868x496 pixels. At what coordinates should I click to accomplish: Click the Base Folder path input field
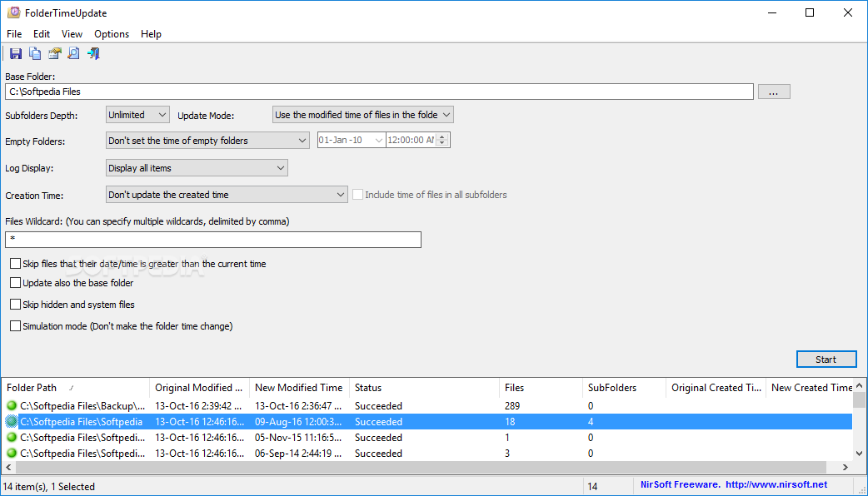[379, 92]
